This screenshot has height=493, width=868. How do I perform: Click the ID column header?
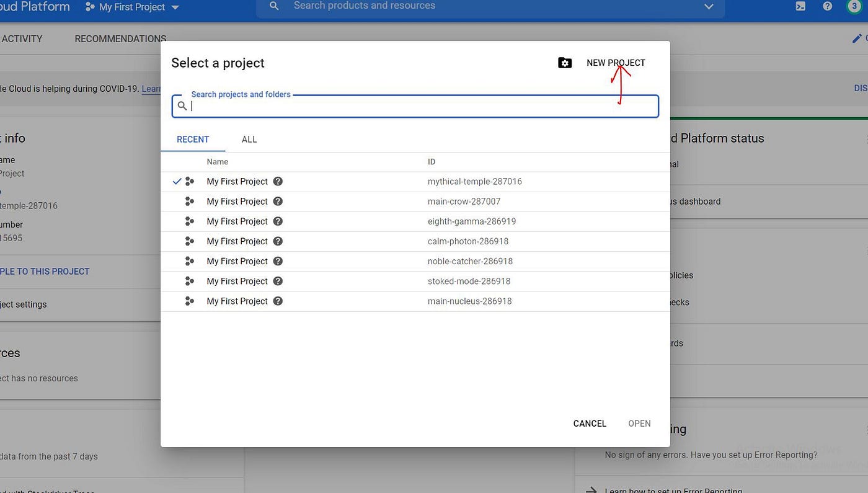pos(432,162)
